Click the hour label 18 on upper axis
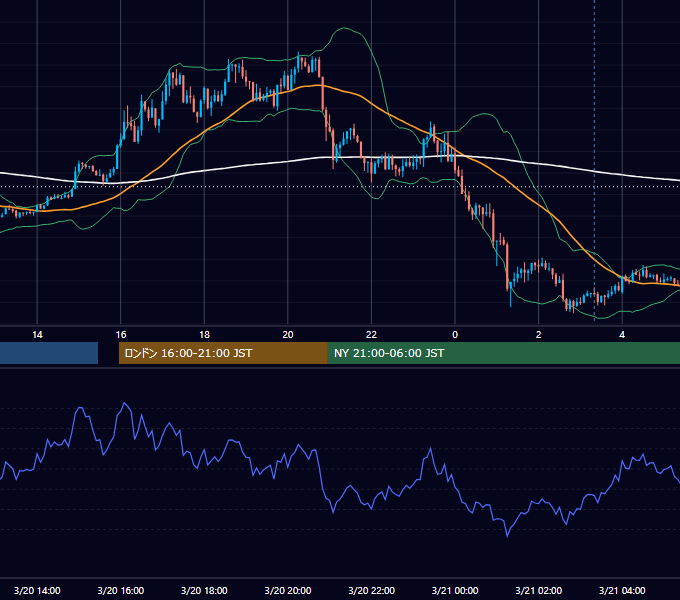 click(204, 335)
